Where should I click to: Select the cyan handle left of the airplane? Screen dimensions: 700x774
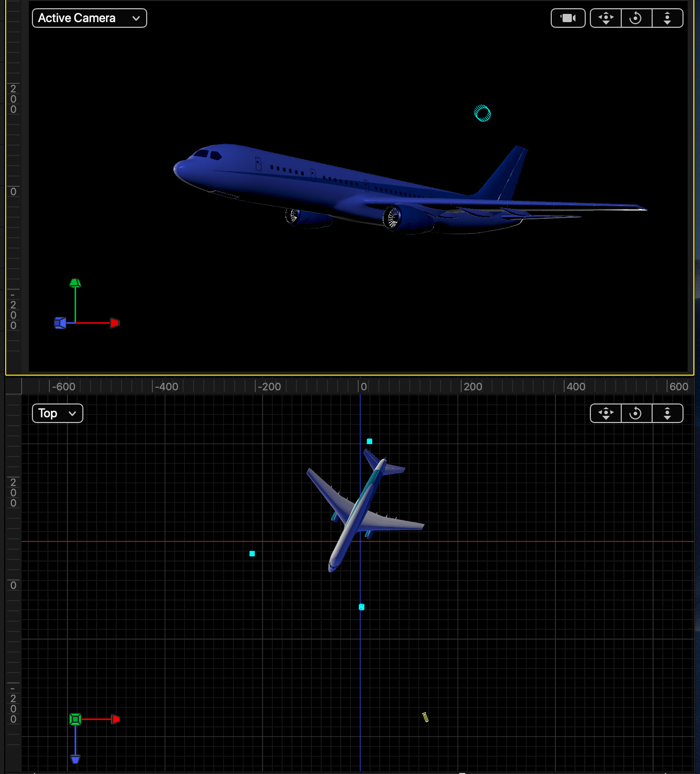(x=252, y=554)
